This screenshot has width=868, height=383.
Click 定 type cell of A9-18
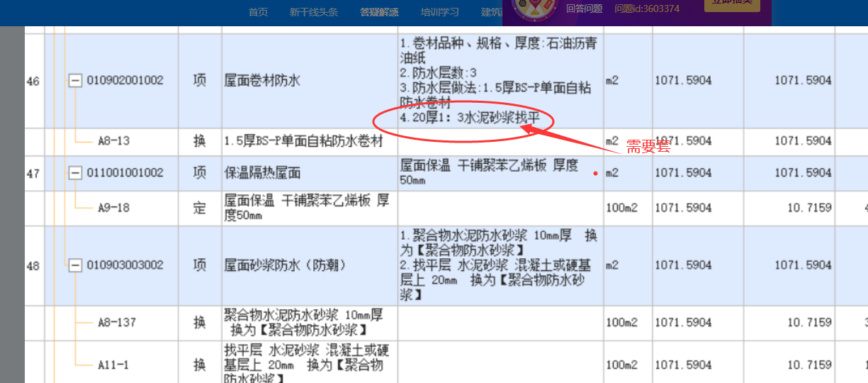[200, 208]
